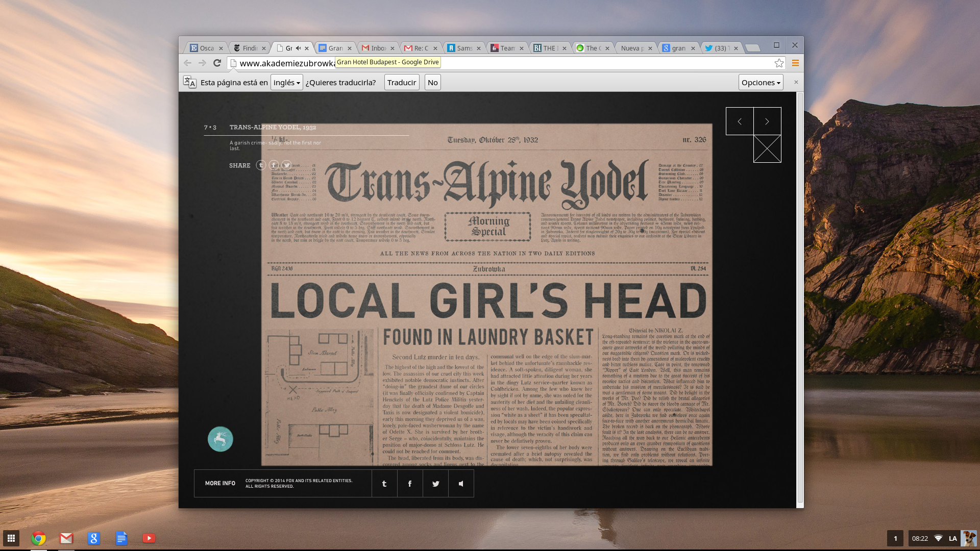Bookmark this page with the star
This screenshot has width=980, height=551.
click(x=779, y=63)
